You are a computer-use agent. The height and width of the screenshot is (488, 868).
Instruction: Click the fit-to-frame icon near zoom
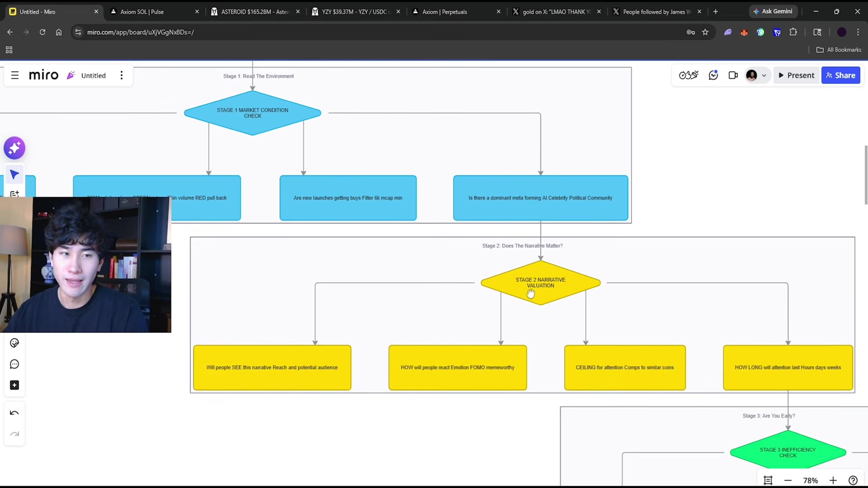768,480
